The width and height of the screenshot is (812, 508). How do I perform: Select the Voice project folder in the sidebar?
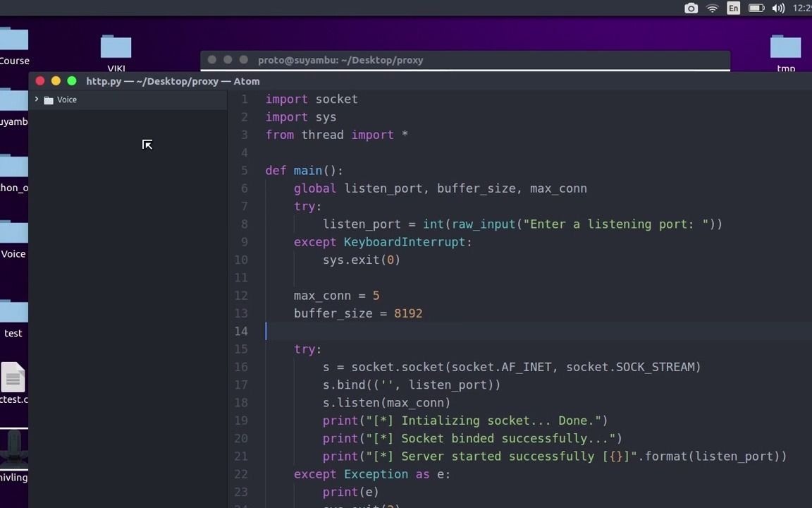click(66, 99)
